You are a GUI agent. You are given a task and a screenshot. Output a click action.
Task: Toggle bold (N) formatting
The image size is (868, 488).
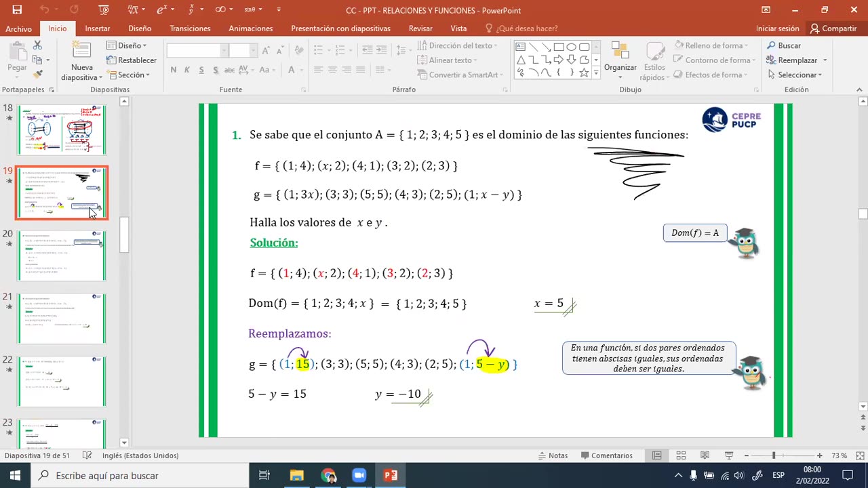pos(174,70)
